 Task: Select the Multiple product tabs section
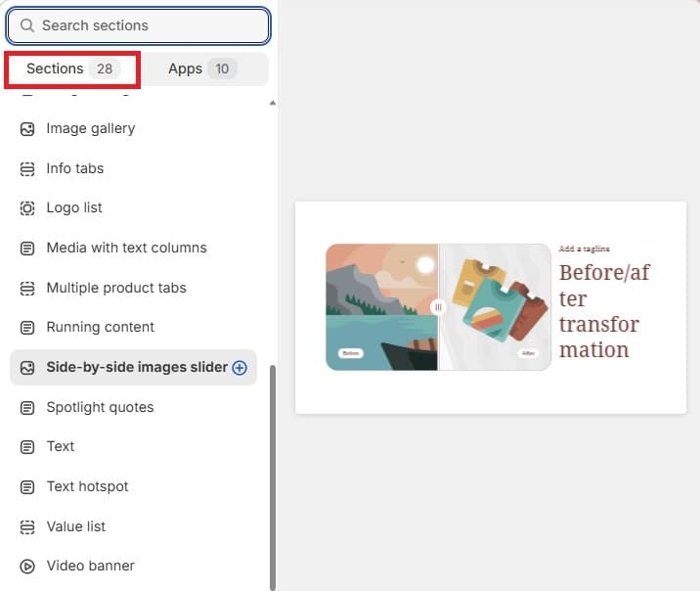[x=116, y=288]
